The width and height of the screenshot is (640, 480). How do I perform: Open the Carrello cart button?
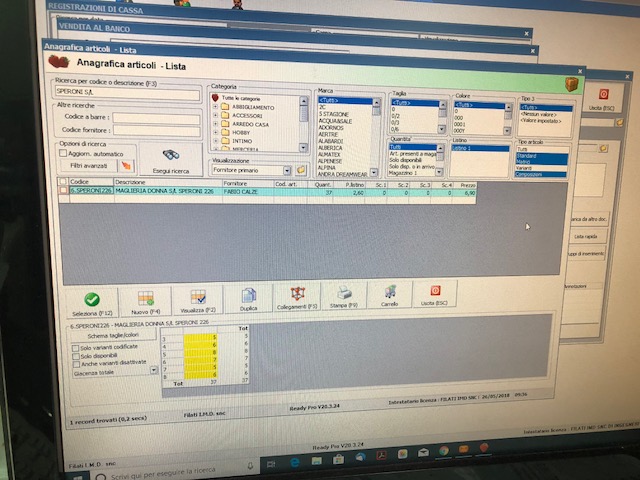click(x=390, y=295)
